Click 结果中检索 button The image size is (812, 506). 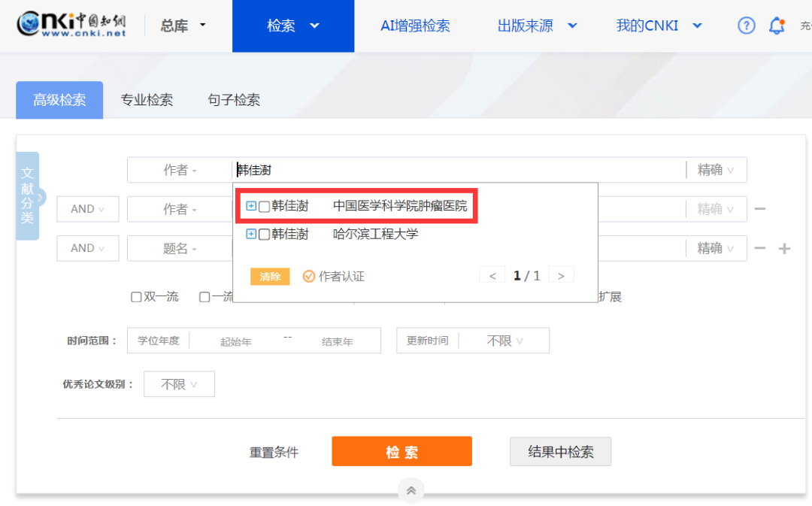(560, 452)
